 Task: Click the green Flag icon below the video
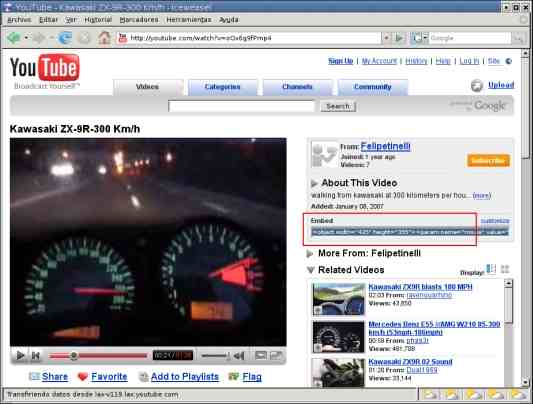point(234,376)
